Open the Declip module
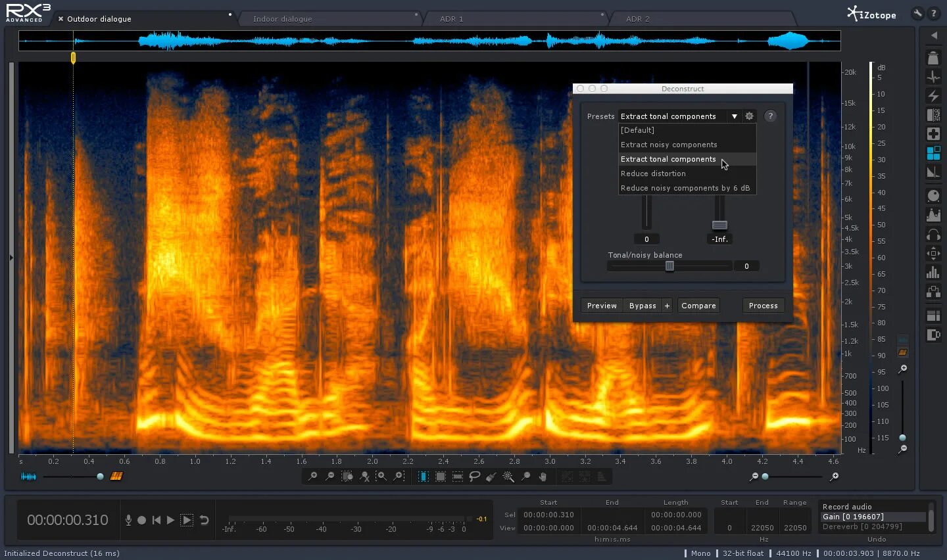947x560 pixels. [x=933, y=58]
